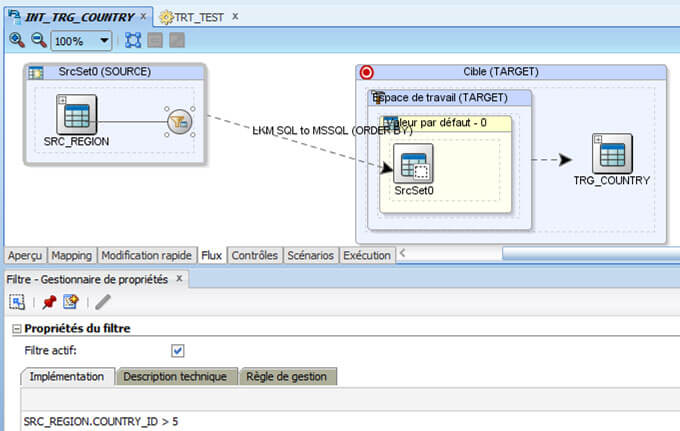Click the Cible (TARGET) title text
This screenshot has width=680, height=431.
(501, 72)
